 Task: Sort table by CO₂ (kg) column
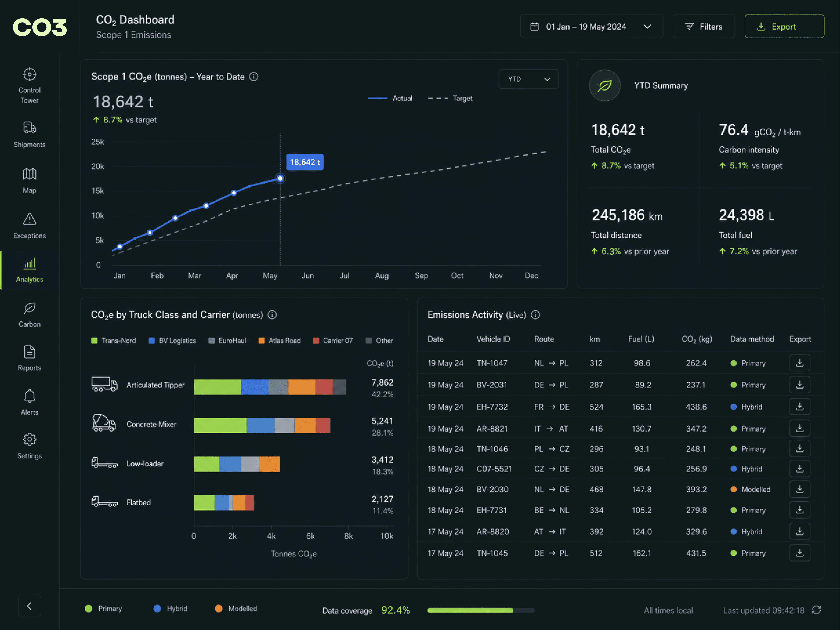point(697,339)
